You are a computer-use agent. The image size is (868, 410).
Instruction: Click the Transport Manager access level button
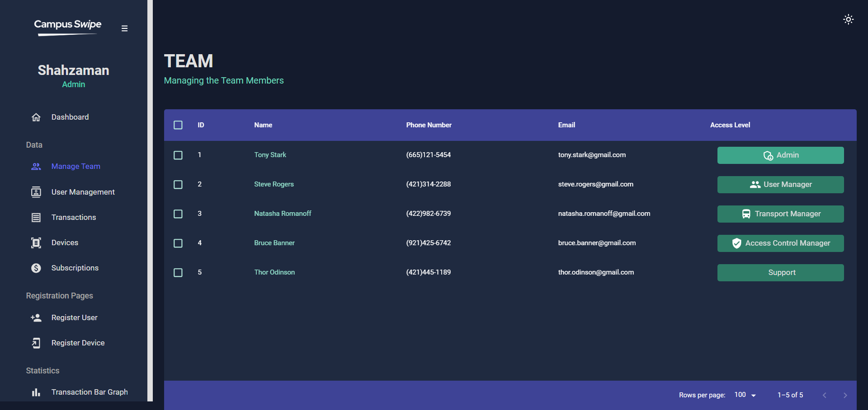[780, 214]
